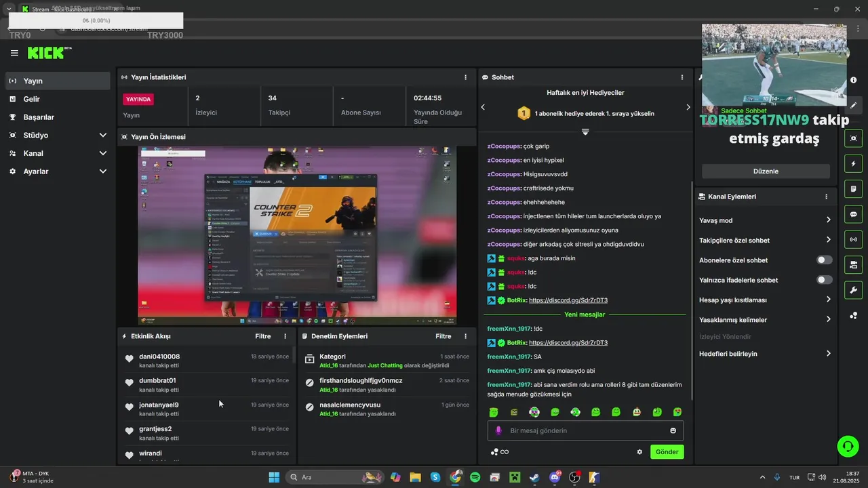The height and width of the screenshot is (488, 868).
Task: Open Filtre in Etkinlik Akışı panel
Action: coord(263,336)
